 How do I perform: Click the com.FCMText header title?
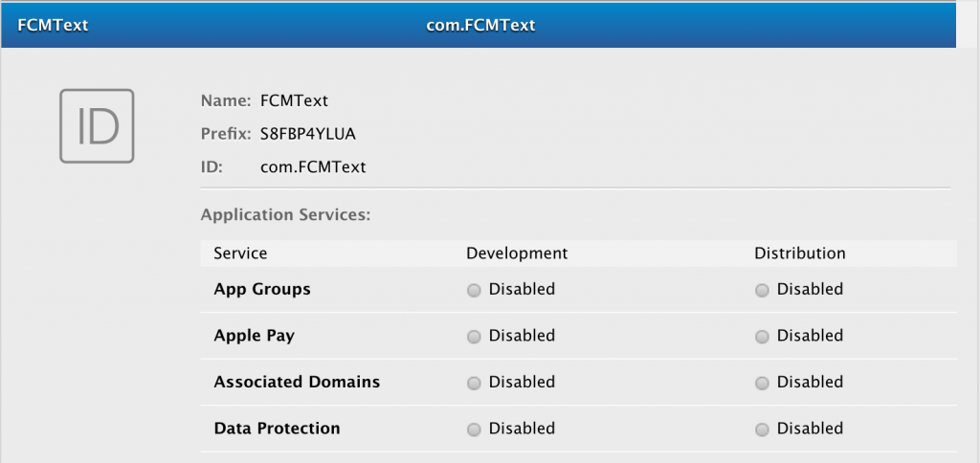click(x=479, y=25)
